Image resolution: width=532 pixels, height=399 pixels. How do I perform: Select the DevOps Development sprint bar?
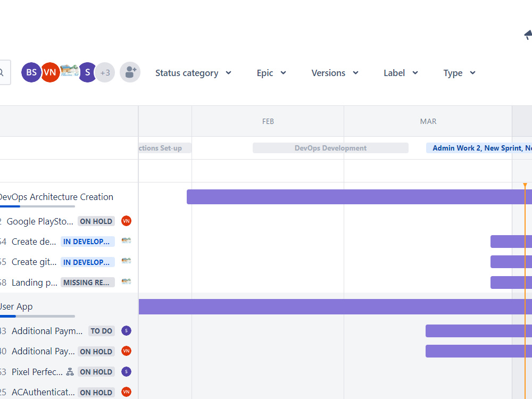330,148
